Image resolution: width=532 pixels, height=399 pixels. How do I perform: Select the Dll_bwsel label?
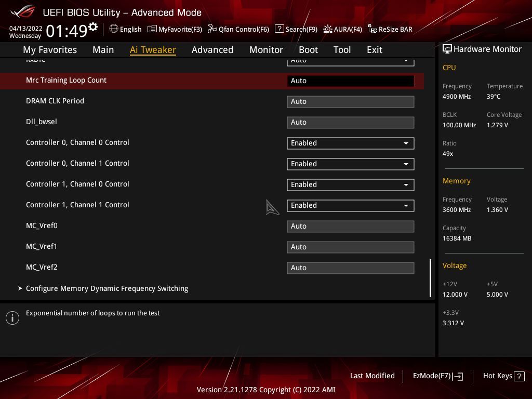tap(42, 122)
